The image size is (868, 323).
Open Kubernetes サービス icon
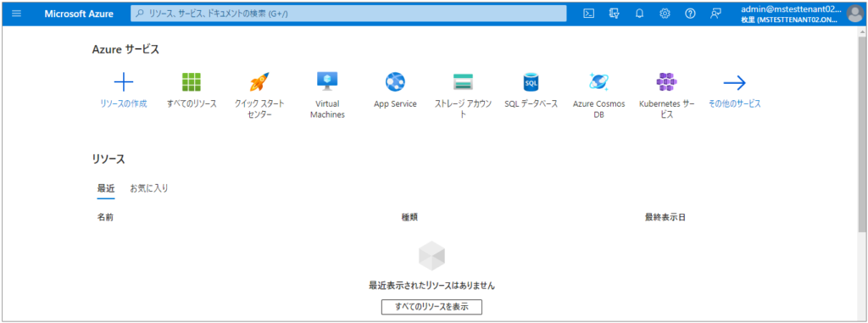[x=666, y=82]
